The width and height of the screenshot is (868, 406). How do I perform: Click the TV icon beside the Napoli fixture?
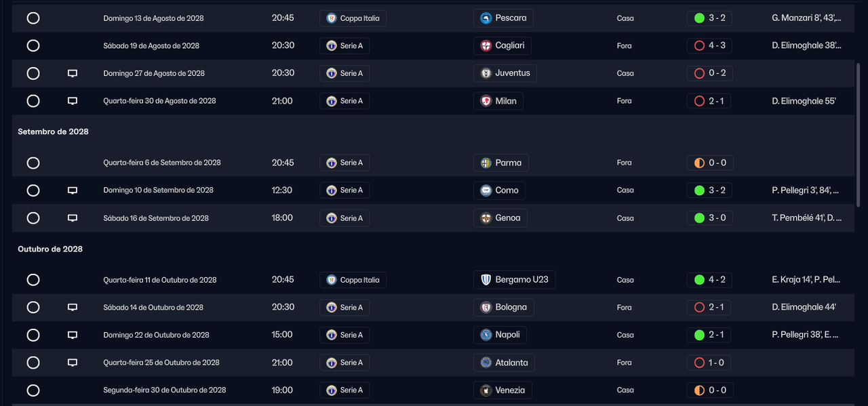pos(73,335)
